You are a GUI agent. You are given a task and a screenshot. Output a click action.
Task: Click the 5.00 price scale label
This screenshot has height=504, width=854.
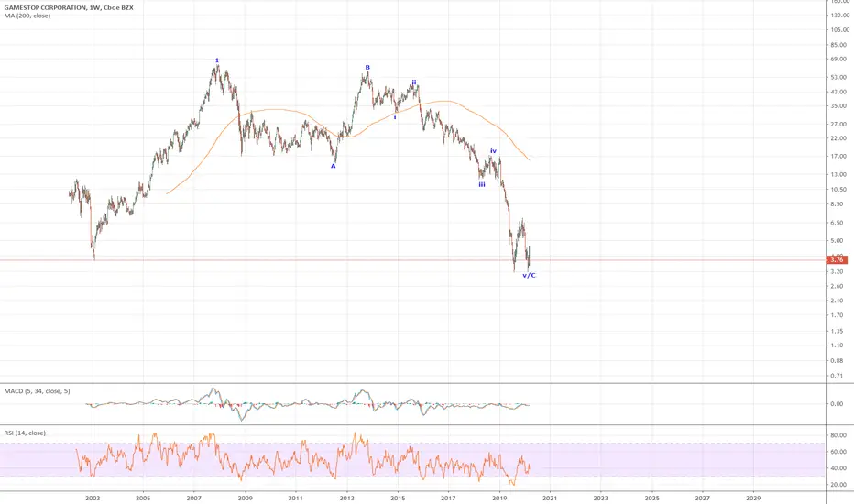[x=838, y=240]
